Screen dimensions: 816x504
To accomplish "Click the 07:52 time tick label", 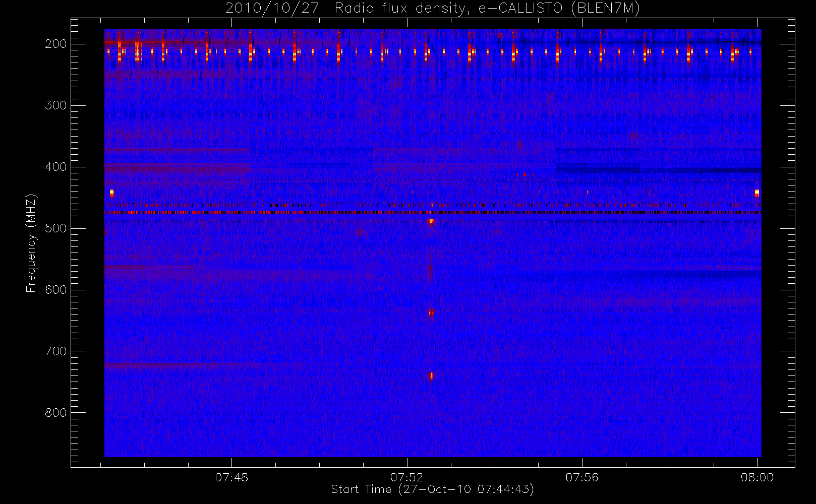I will 407,477.
